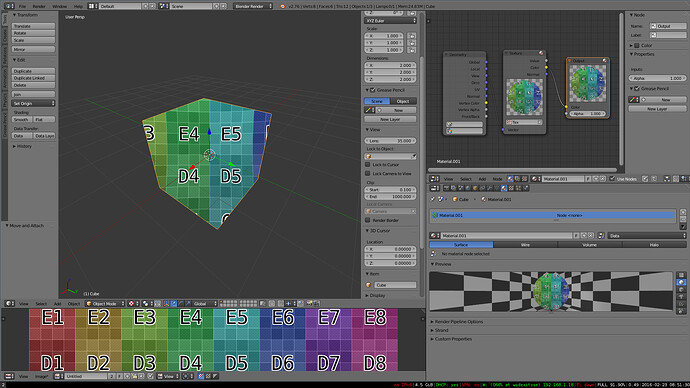
Task: Open the Object Mode dropdown
Action: click(105, 304)
